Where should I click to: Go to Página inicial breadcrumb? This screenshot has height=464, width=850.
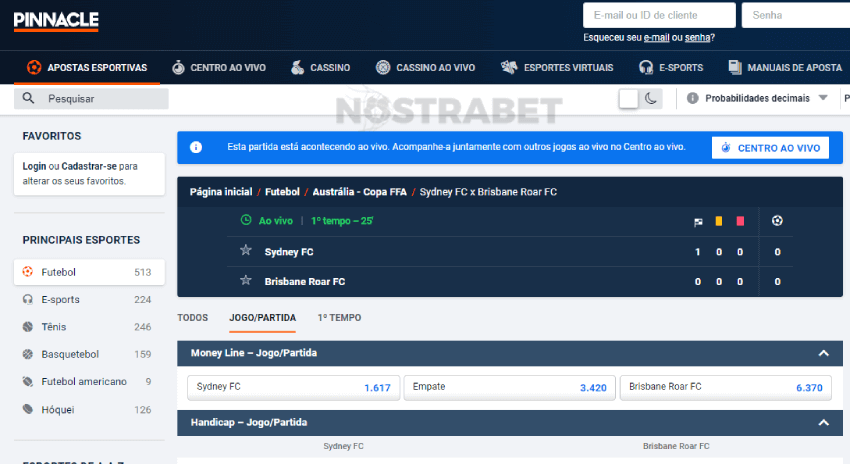[221, 192]
